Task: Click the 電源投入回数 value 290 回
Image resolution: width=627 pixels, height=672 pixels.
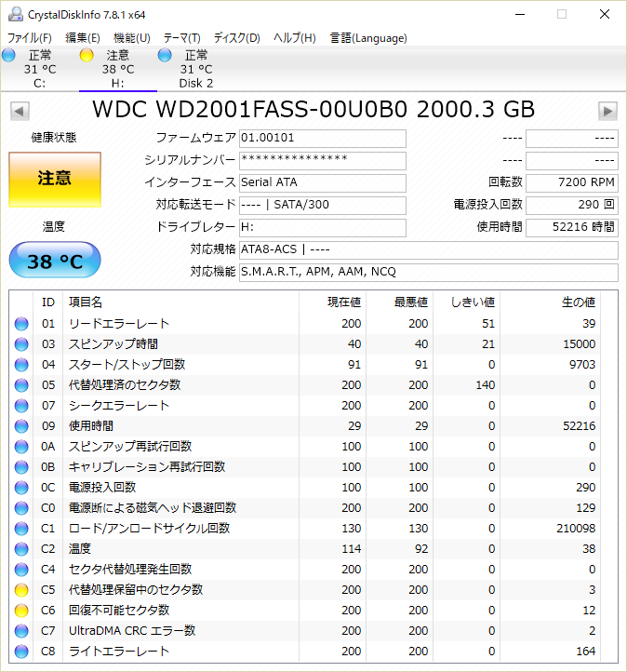Action: click(x=572, y=206)
